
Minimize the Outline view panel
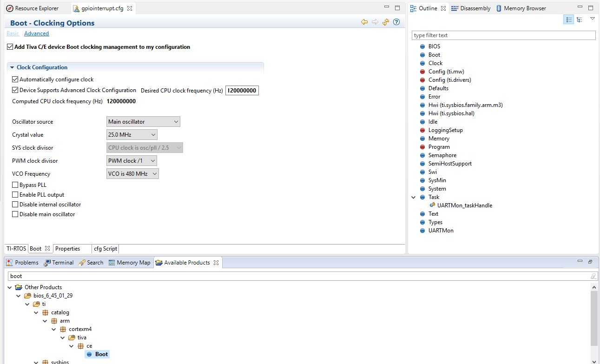click(579, 8)
